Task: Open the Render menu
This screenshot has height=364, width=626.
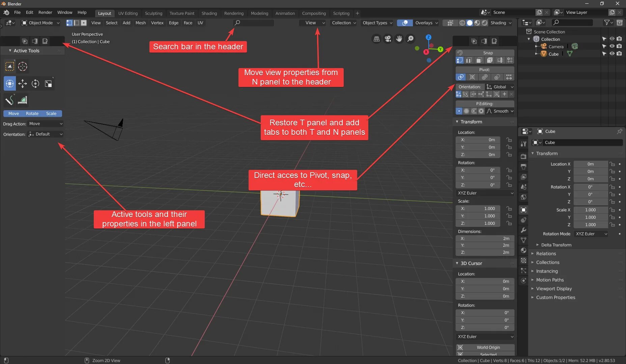Action: [x=45, y=12]
